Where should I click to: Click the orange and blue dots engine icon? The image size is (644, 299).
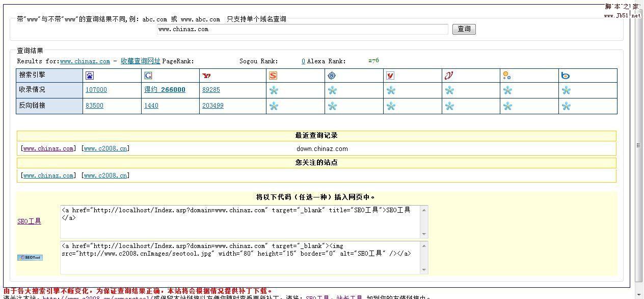point(507,76)
